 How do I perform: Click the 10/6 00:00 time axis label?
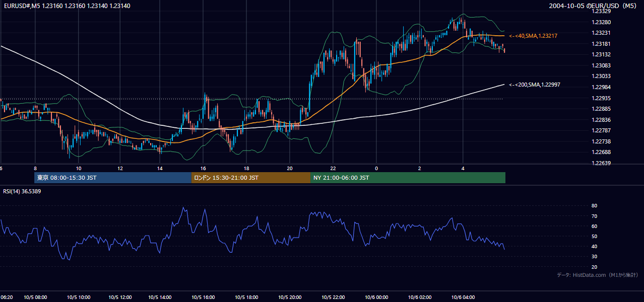tap(376, 297)
